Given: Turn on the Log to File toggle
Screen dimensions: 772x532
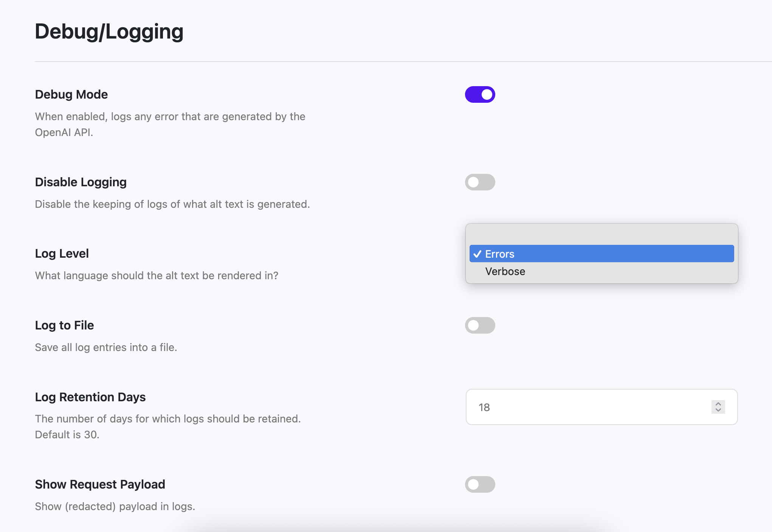Looking at the screenshot, I should 480,325.
